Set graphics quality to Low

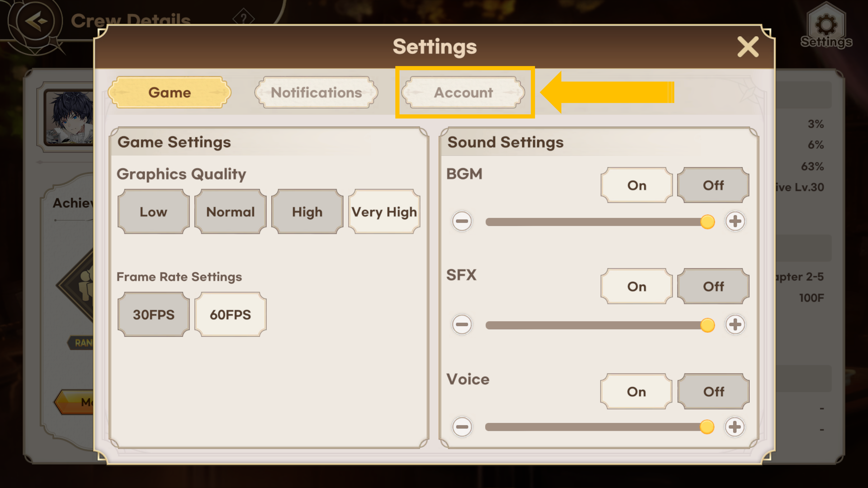click(153, 212)
